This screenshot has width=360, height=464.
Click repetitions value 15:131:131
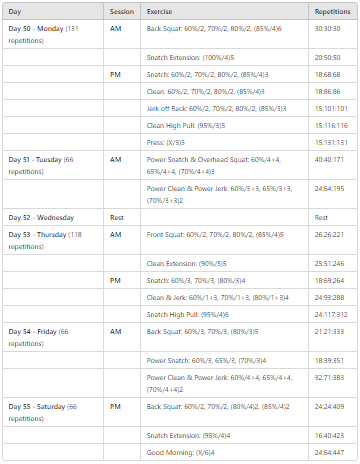(x=331, y=143)
